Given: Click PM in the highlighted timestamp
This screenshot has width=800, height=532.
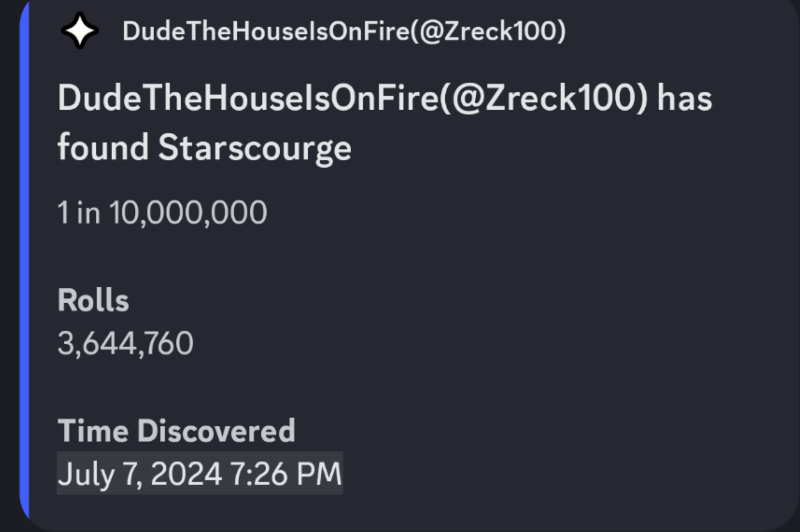Looking at the screenshot, I should 319,474.
